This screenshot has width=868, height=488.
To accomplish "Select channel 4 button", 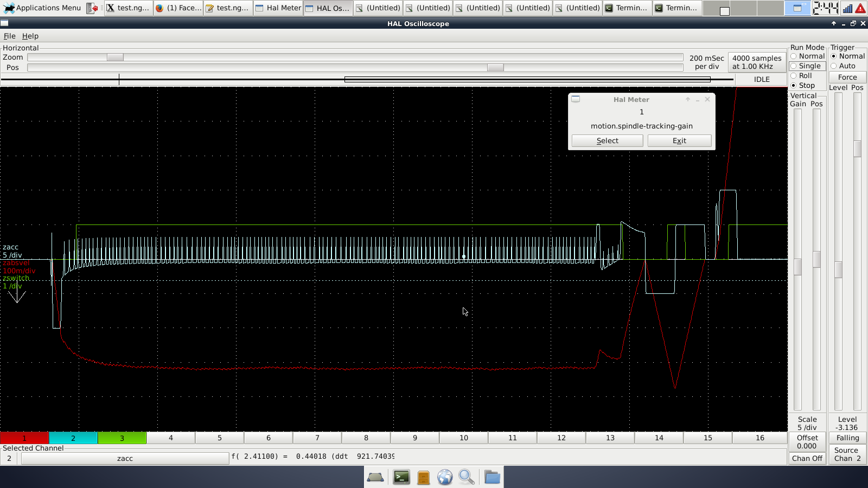I will point(171,438).
